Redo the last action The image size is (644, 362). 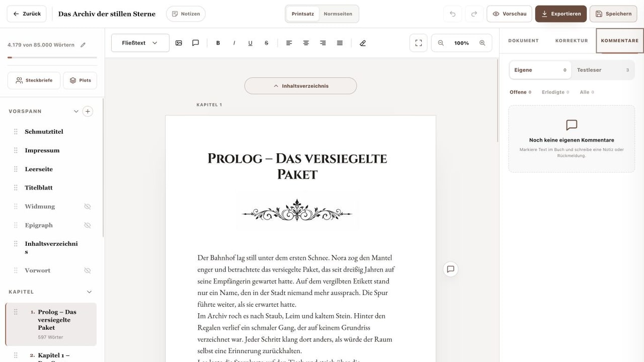pyautogui.click(x=473, y=14)
